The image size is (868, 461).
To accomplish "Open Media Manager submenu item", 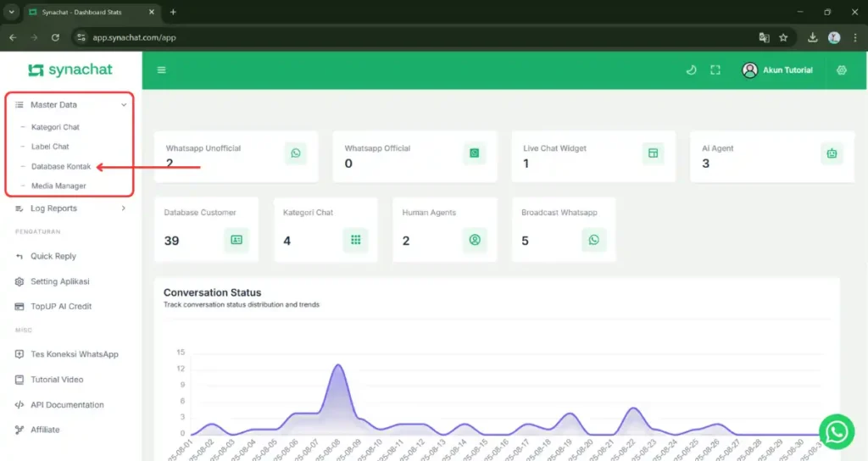I will pos(58,186).
